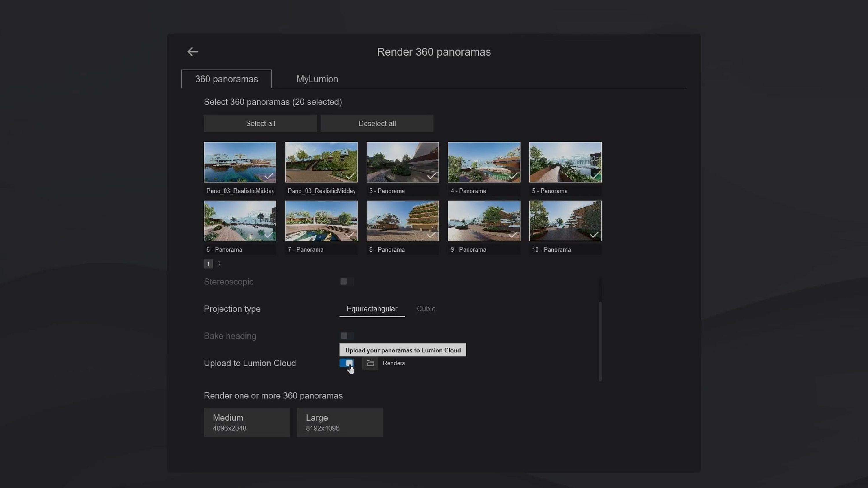Screen dimensions: 868x488
Task: Toggle the 10 - Panorama checkmark
Action: click(594, 235)
